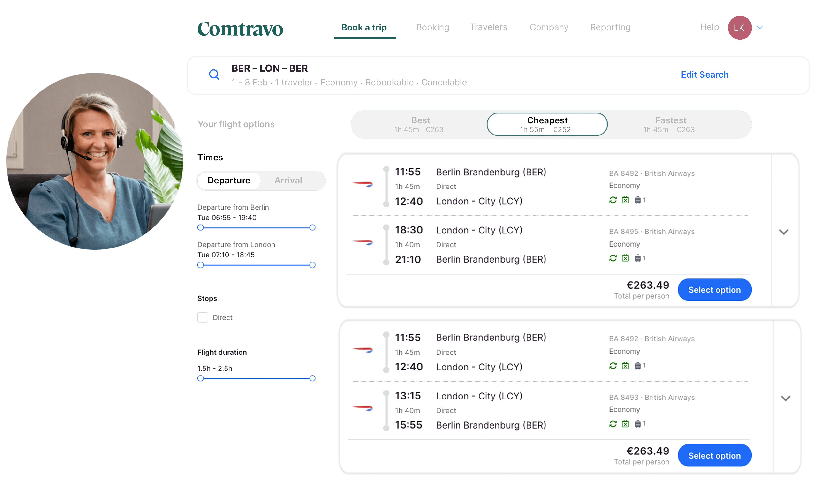This screenshot has height=504, width=832.
Task: Click rebookable icon on BA 8492 first card
Action: click(x=613, y=200)
